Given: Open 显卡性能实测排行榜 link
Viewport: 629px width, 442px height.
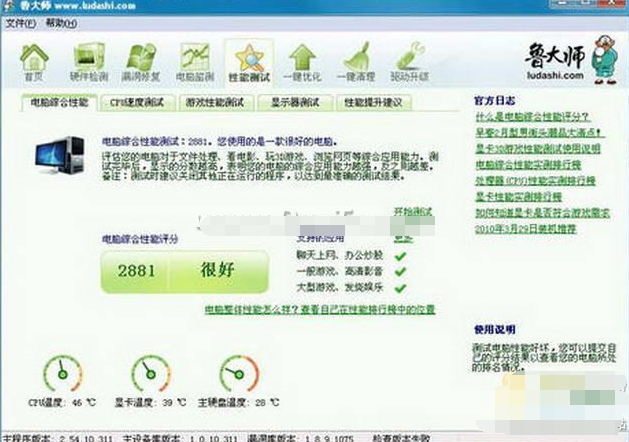Looking at the screenshot, I should click(x=518, y=197).
